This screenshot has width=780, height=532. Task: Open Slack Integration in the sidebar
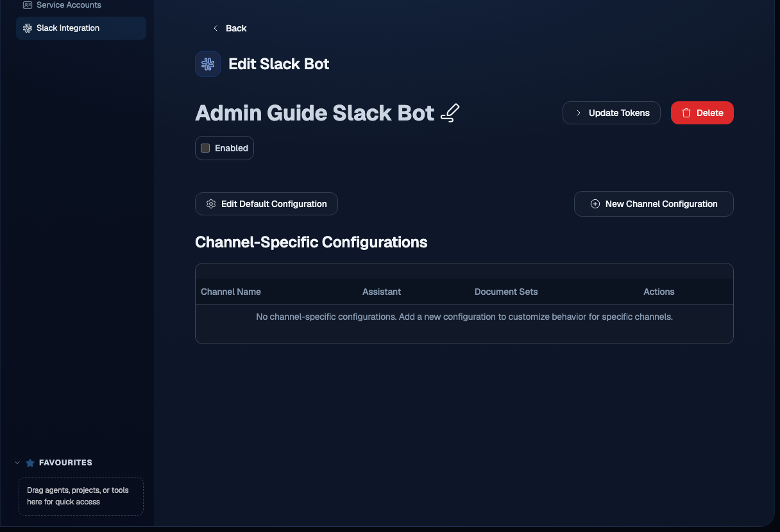click(81, 28)
